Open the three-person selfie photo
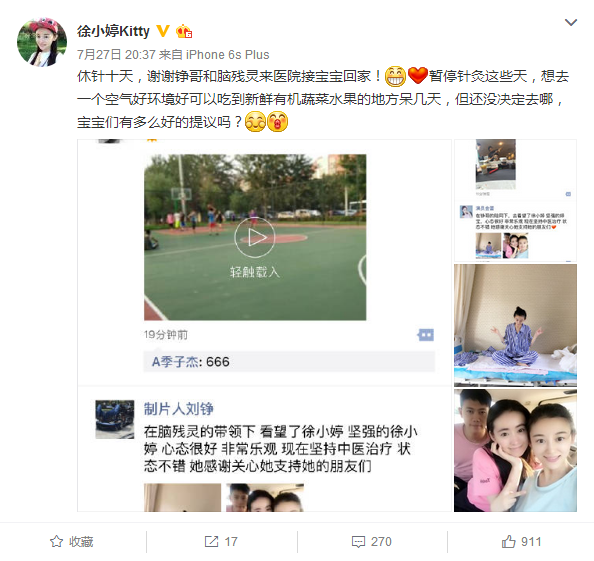Image resolution: width=594 pixels, height=561 pixels. tap(515, 450)
